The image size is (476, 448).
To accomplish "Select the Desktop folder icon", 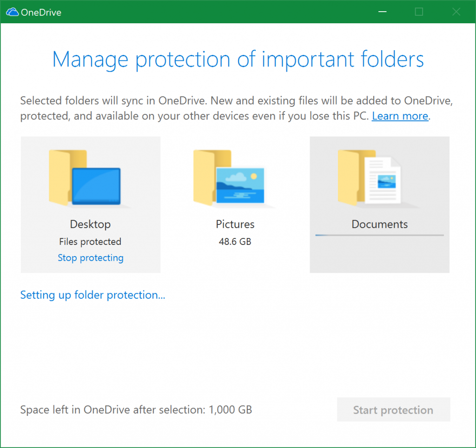I will [86, 178].
